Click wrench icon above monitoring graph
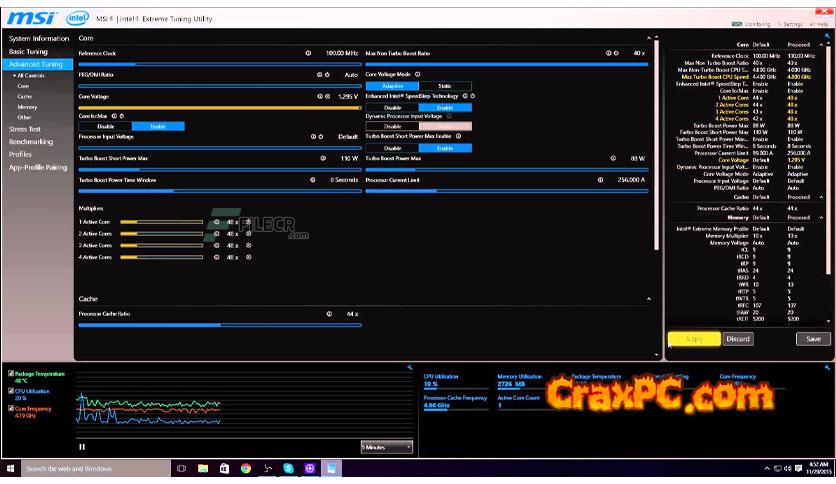This screenshot has height=484, width=836. [x=409, y=367]
